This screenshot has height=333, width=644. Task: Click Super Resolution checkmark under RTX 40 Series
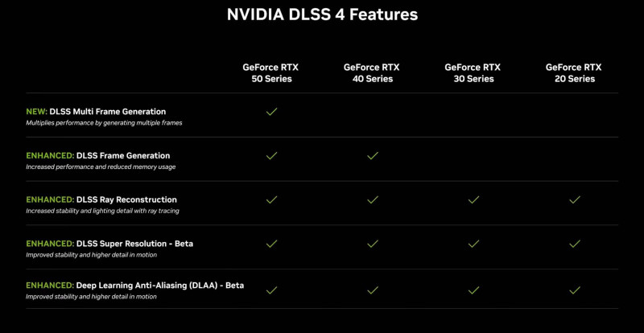(372, 244)
